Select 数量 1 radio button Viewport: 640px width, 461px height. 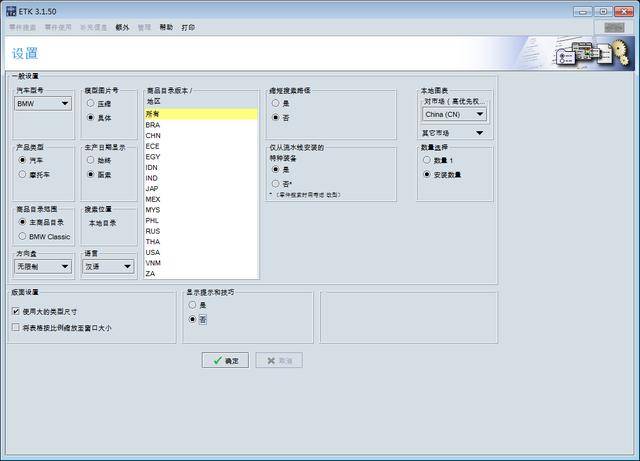[x=427, y=160]
